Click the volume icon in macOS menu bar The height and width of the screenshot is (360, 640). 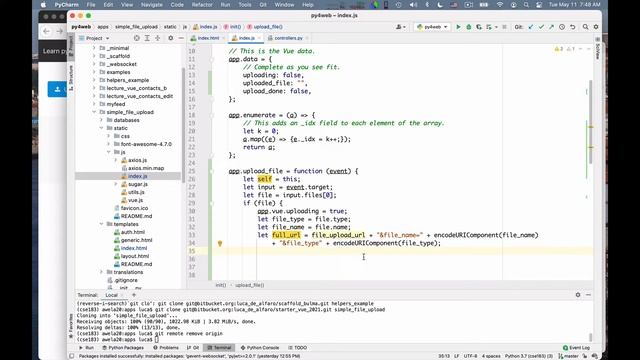413,5
